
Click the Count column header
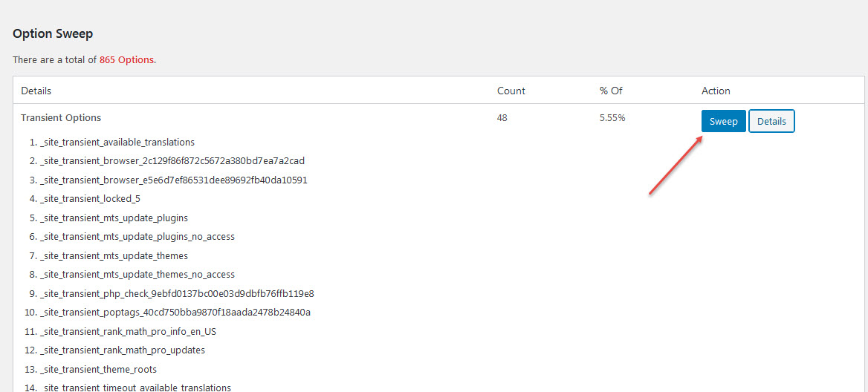[x=511, y=91]
